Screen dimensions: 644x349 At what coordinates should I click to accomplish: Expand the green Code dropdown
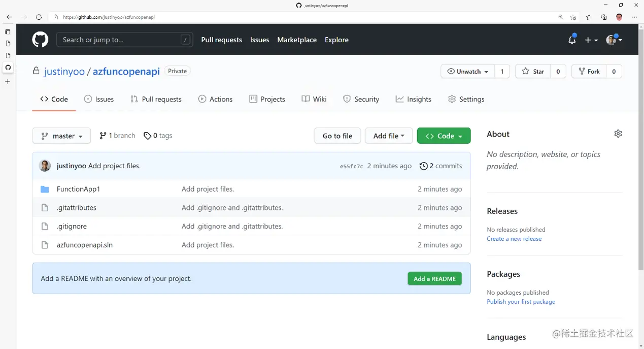tap(444, 136)
